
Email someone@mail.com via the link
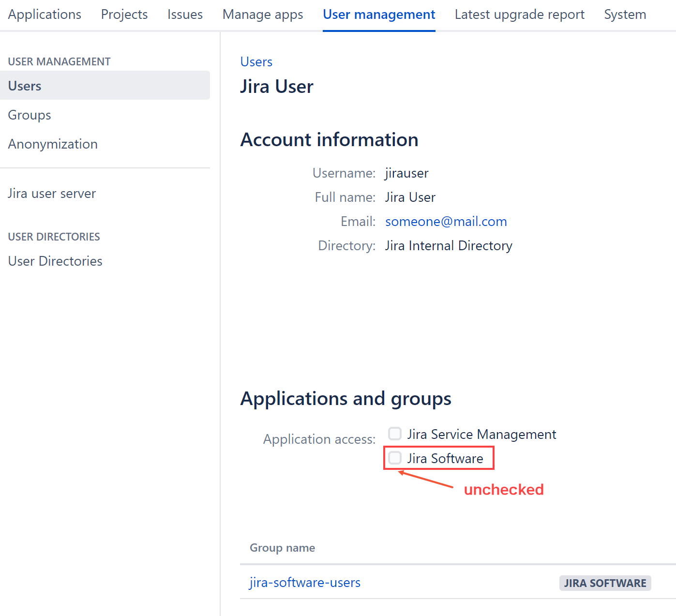446,221
